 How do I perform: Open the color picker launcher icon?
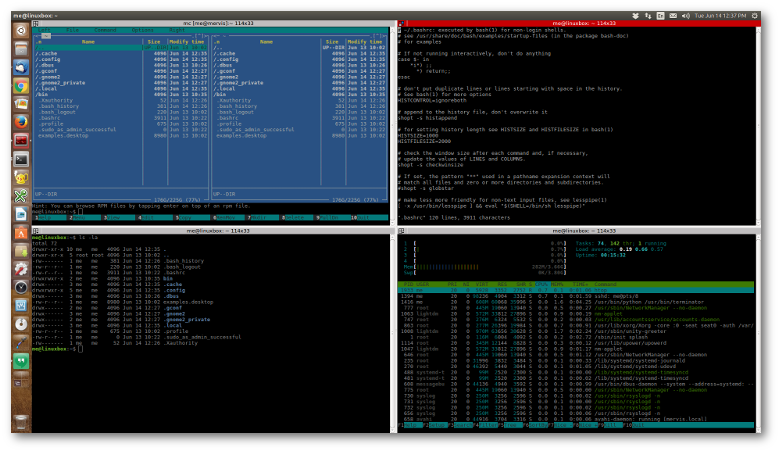point(21,343)
